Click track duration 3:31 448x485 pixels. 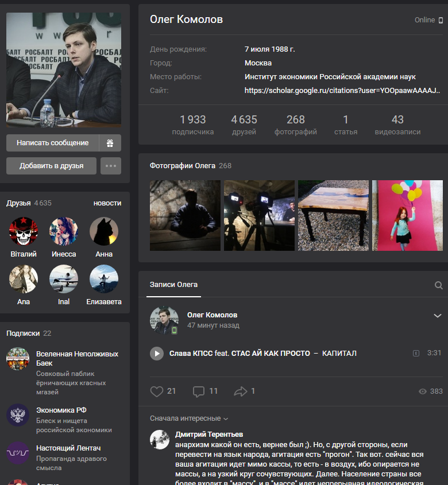434,353
